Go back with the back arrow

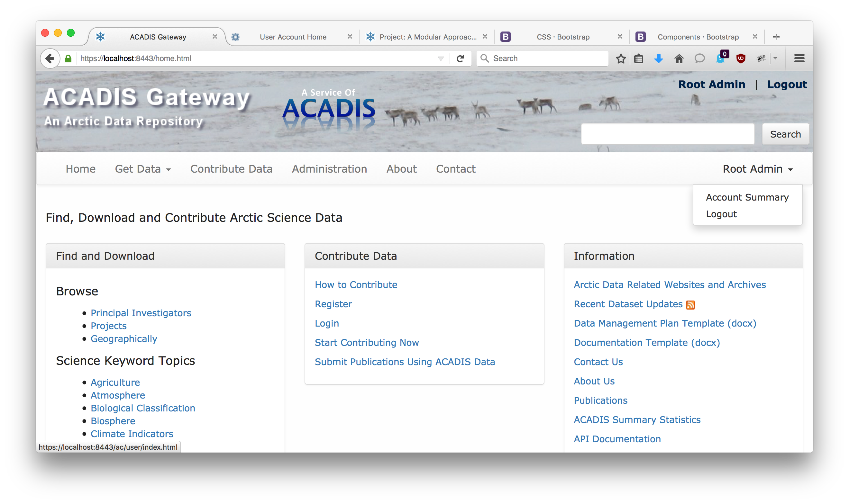[x=50, y=59]
